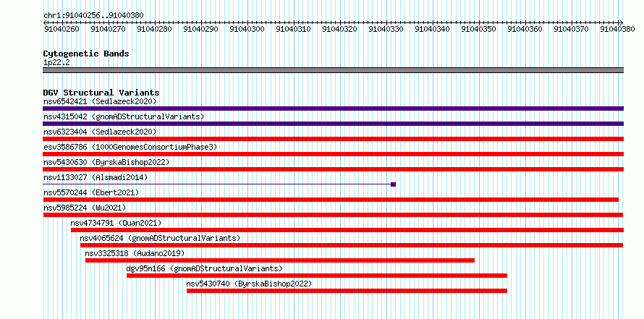Click ruler position 91040370
The height and width of the screenshot is (319, 644).
(572, 29)
